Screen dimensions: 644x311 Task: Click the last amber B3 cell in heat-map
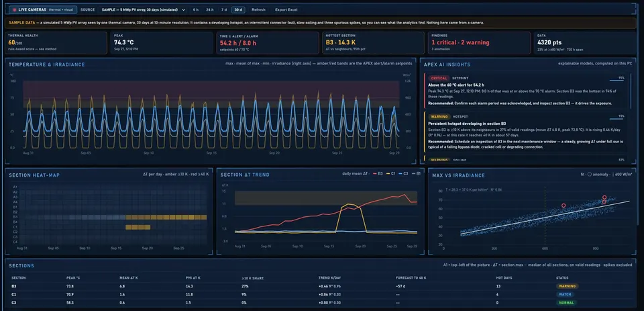tap(204, 217)
